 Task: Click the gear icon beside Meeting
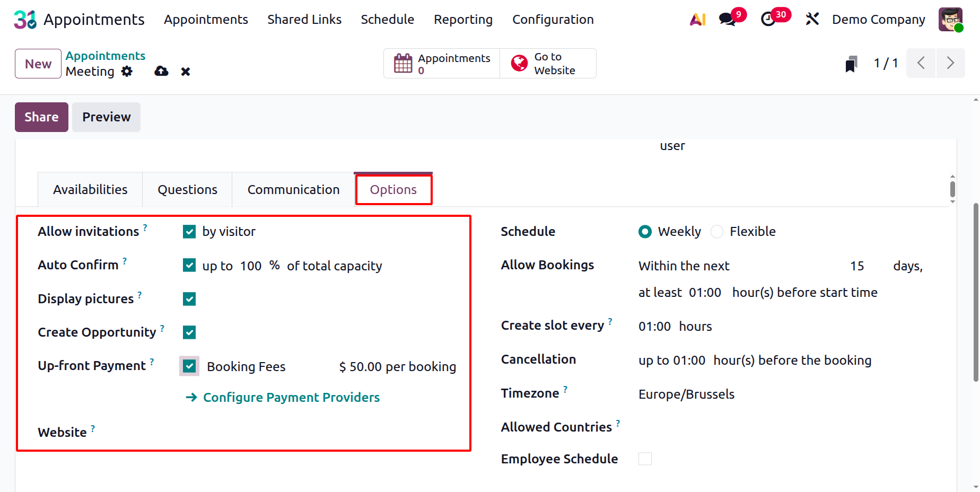(127, 72)
